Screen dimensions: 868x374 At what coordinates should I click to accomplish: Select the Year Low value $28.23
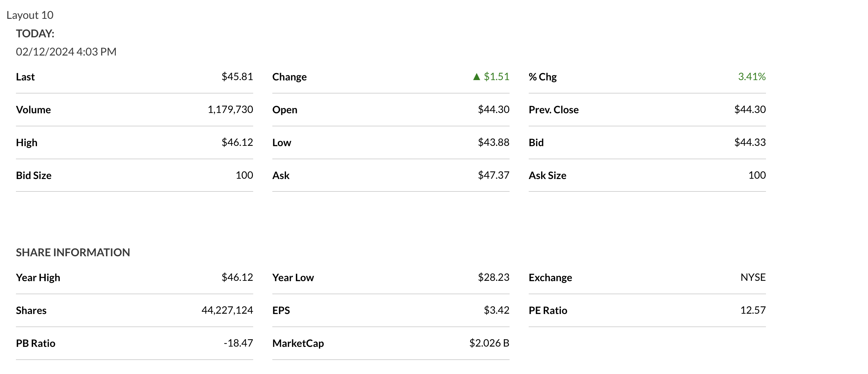coord(493,277)
